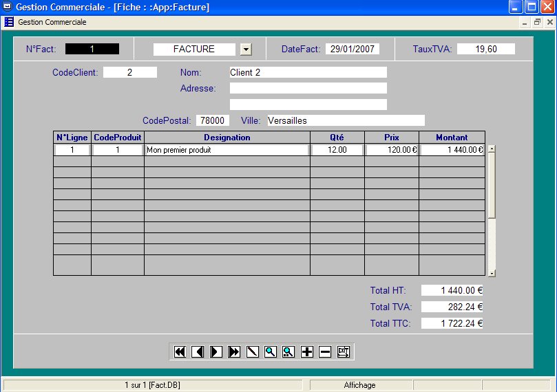Click the Total TTC field 1 722.24 €
This screenshot has width=557, height=392.
tap(452, 323)
